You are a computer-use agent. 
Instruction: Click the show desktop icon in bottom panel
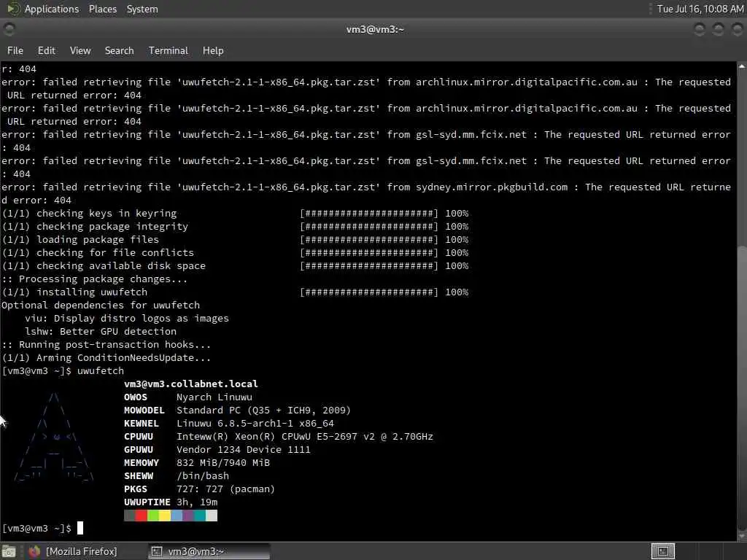pyautogui.click(x=9, y=551)
